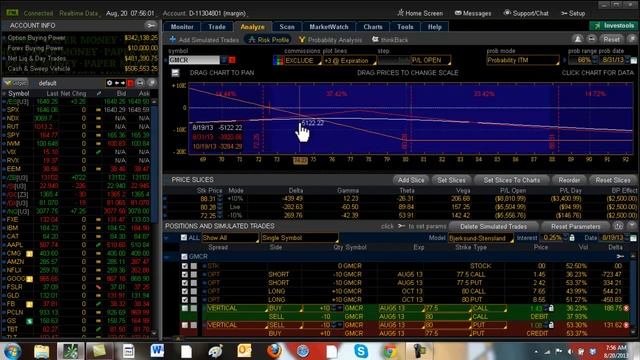Click the Reset button above the chart

611,39
